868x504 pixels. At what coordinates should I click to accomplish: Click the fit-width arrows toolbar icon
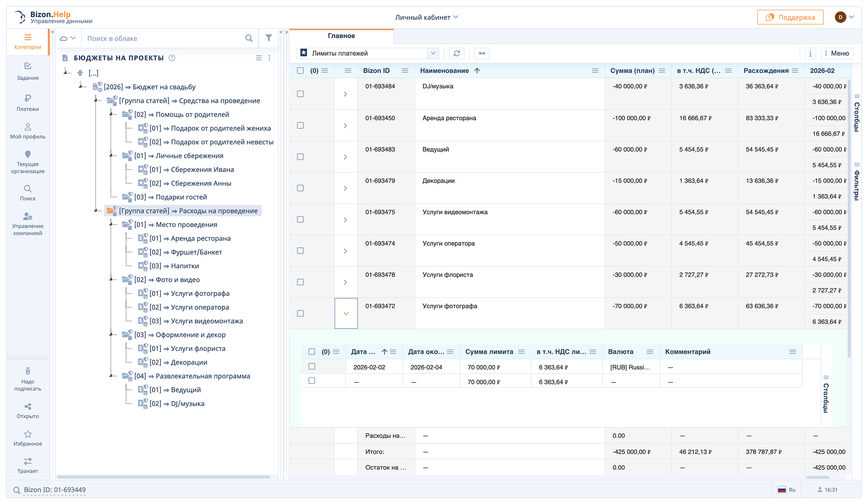pyautogui.click(x=482, y=53)
